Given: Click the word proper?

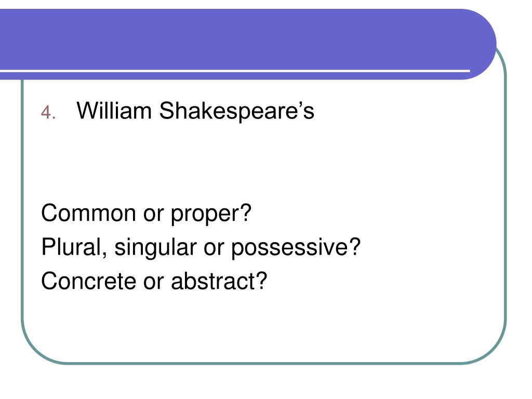Looking at the screenshot, I should pyautogui.click(x=211, y=215).
